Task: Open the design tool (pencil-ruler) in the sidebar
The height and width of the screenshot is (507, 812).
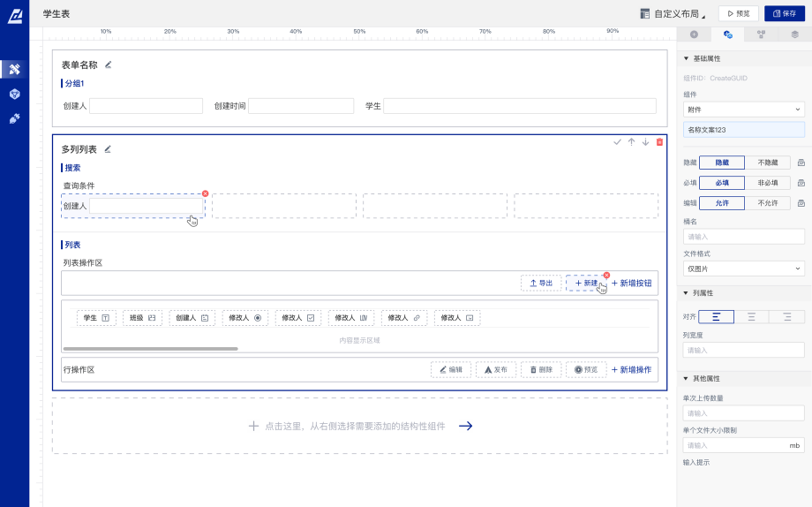Action: click(x=14, y=69)
